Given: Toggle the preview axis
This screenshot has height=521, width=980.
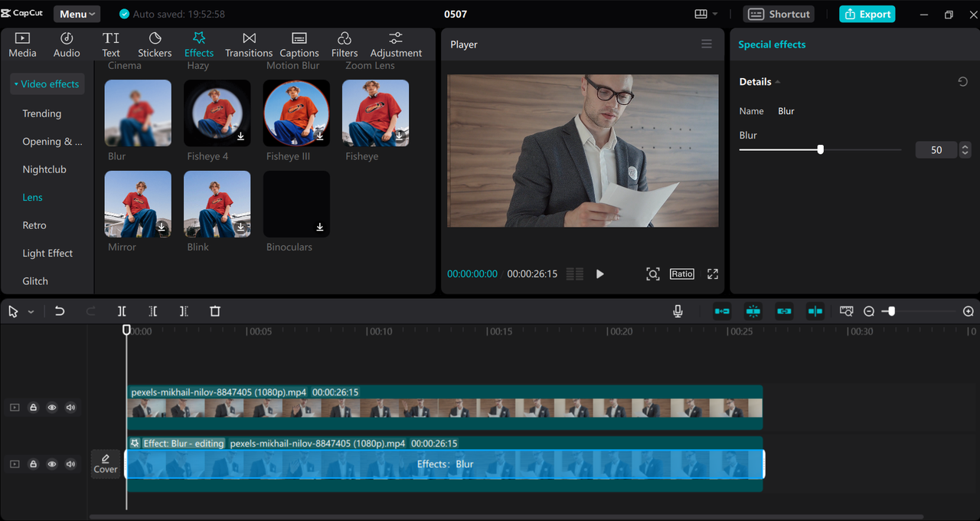Looking at the screenshot, I should (x=815, y=311).
